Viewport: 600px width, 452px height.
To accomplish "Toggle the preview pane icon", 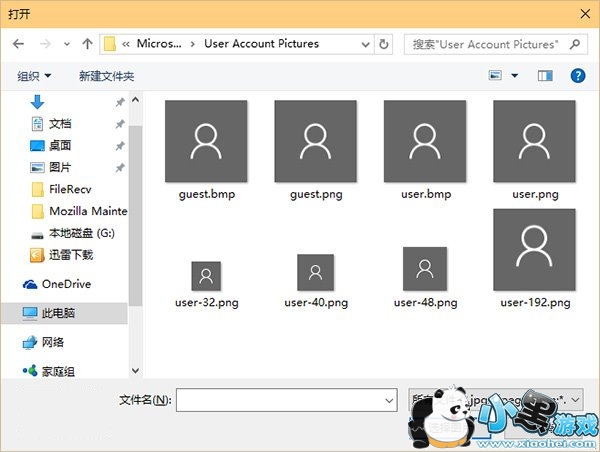I will click(545, 75).
